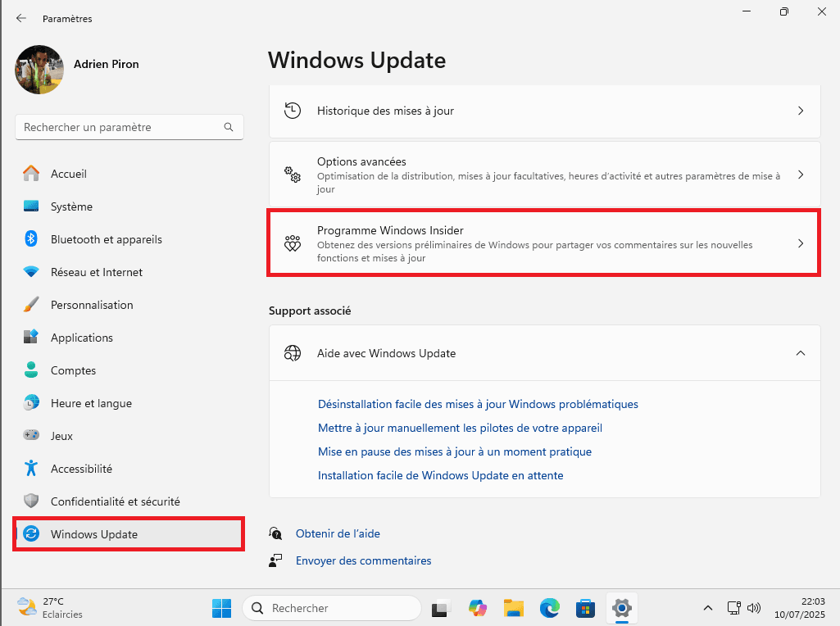Open Microsoft Store from the taskbar
Screen dimensions: 840x626
pyautogui.click(x=585, y=608)
